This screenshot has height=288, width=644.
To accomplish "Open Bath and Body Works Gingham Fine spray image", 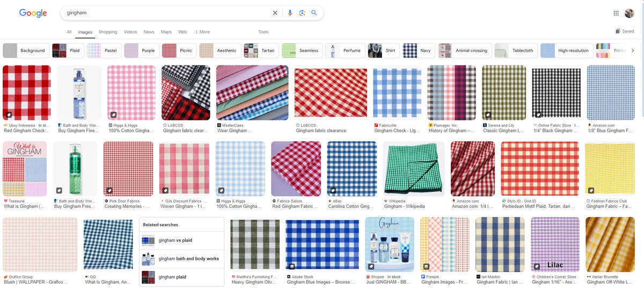I will click(79, 92).
